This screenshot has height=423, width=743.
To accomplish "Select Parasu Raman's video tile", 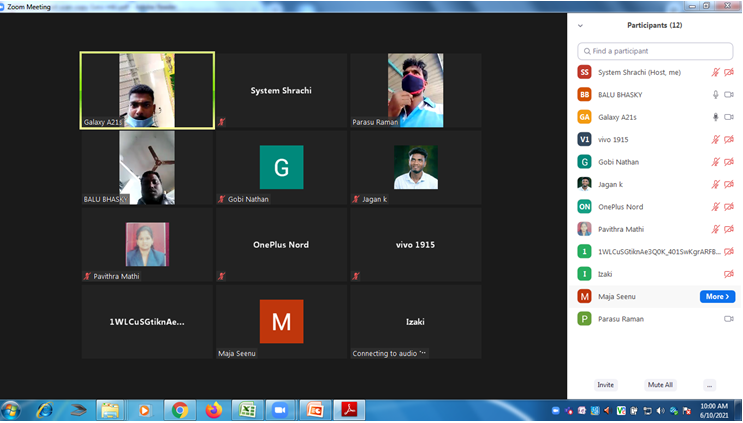I will click(x=416, y=90).
